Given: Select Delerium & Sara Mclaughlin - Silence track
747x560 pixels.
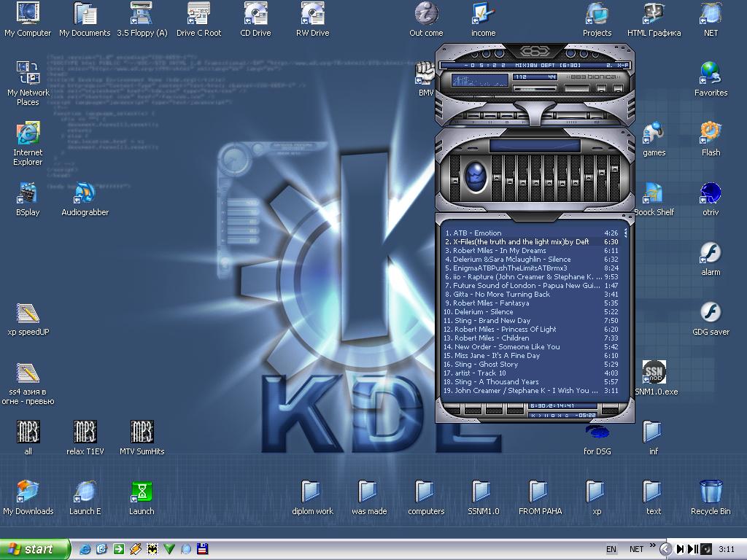Looking at the screenshot, I should coord(531,259).
